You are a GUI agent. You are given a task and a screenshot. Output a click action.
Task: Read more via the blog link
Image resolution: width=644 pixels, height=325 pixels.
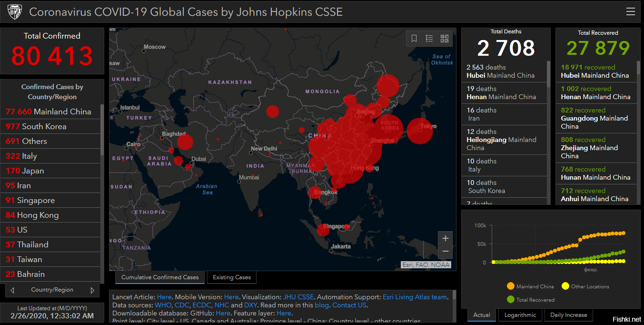pyautogui.click(x=322, y=305)
